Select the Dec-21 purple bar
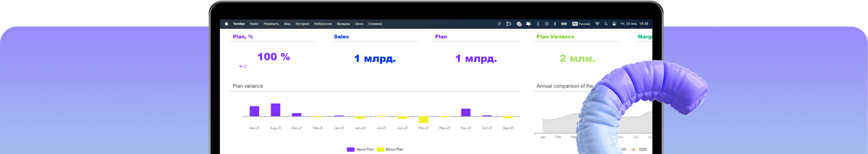The width and height of the screenshot is (868, 154). coord(297,115)
